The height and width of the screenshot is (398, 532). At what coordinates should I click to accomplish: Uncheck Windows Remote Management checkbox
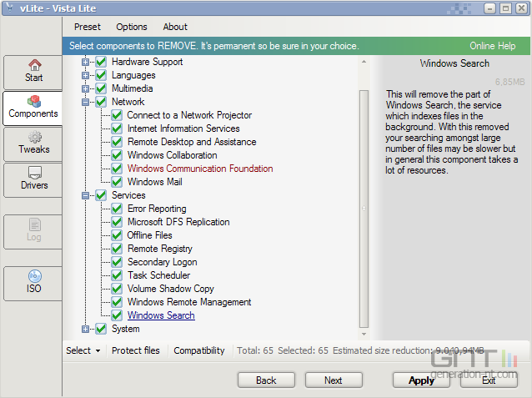[117, 302]
